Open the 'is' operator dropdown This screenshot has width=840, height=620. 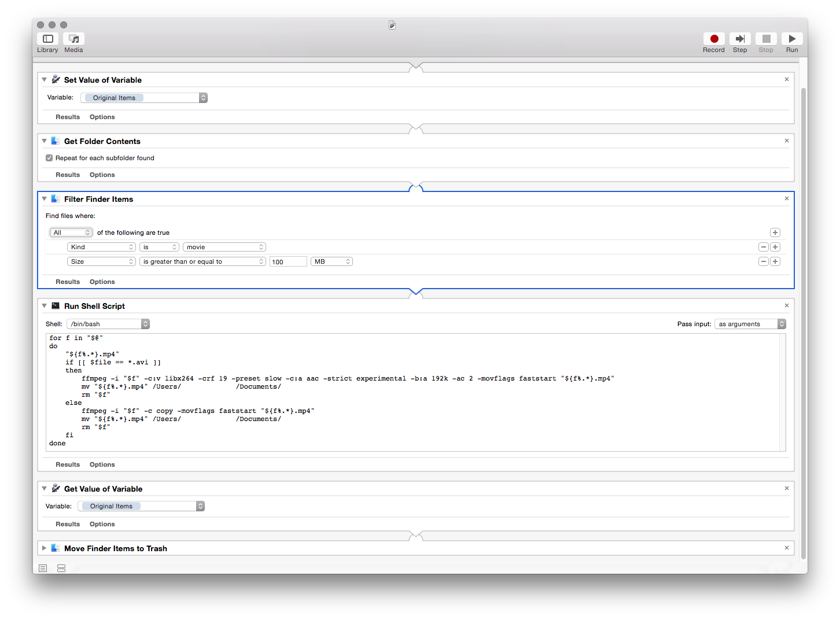(x=159, y=247)
